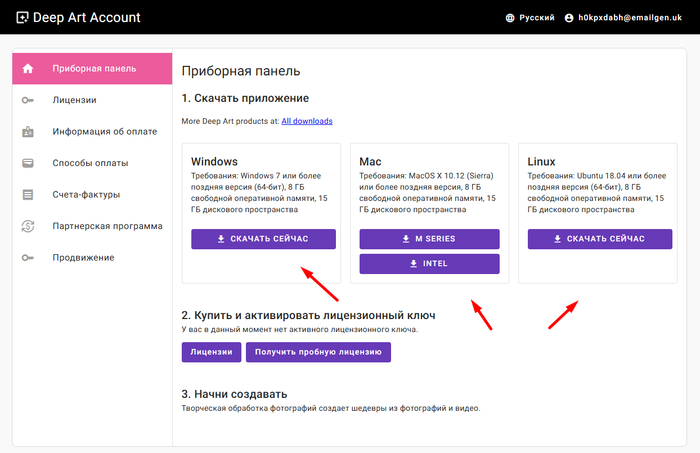Viewport: 700px width, 453px height.
Task: Open the Русский language dropdown
Action: pos(534,17)
